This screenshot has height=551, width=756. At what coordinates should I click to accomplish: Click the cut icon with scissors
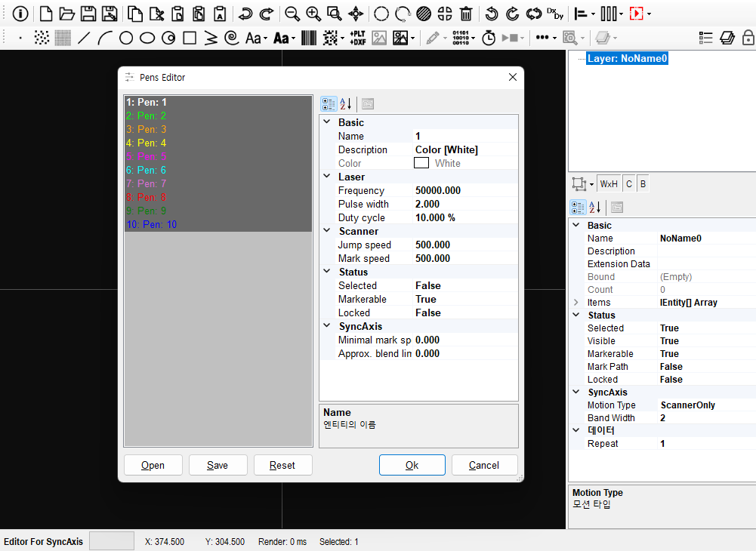pyautogui.click(x=156, y=14)
